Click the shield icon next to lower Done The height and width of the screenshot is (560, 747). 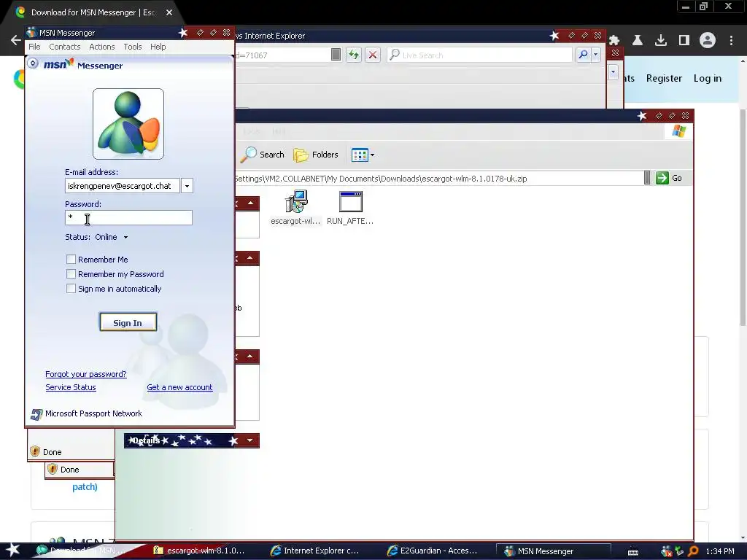53,469
